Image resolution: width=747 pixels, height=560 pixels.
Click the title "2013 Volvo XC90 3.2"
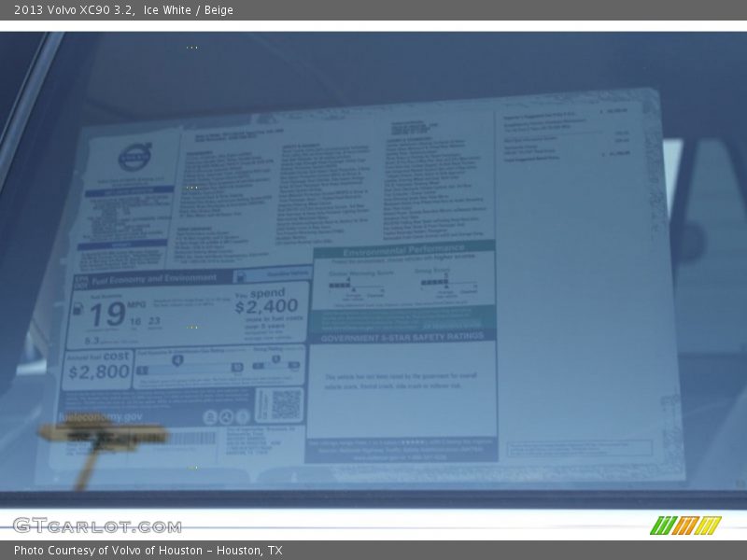[x=74, y=10]
